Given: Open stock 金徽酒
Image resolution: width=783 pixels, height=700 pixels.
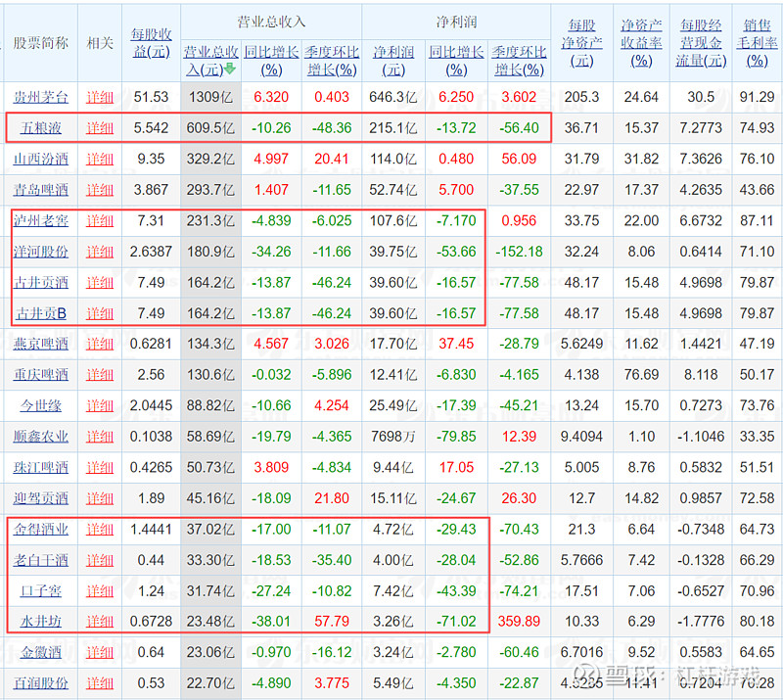Looking at the screenshot, I should pos(40,653).
